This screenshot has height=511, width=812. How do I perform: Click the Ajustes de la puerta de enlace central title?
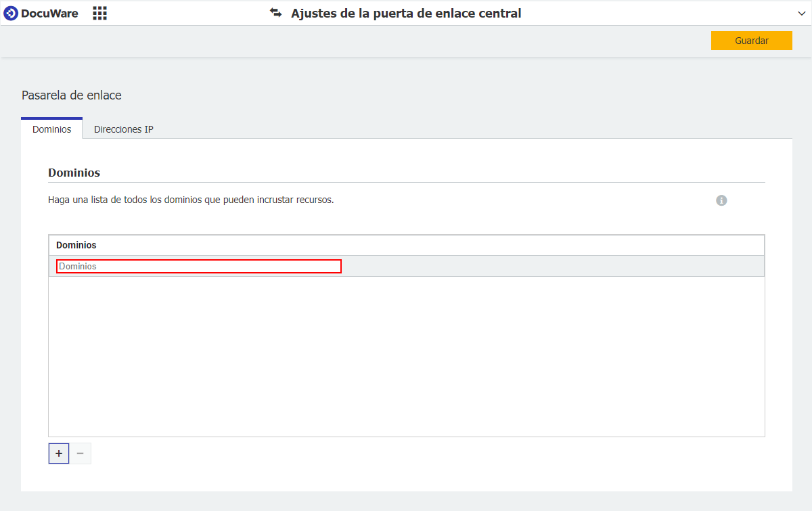406,12
